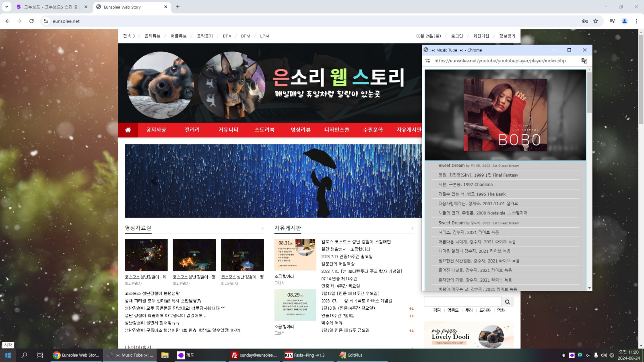Open Chrome's three-dot menu
Viewport: 644px width, 362px height.
pyautogui.click(x=636, y=21)
